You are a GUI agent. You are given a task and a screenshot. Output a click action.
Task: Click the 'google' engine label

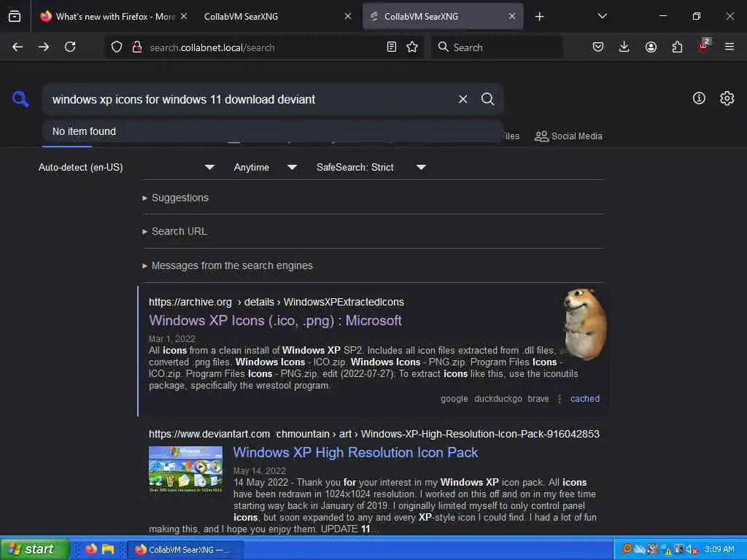[454, 399]
